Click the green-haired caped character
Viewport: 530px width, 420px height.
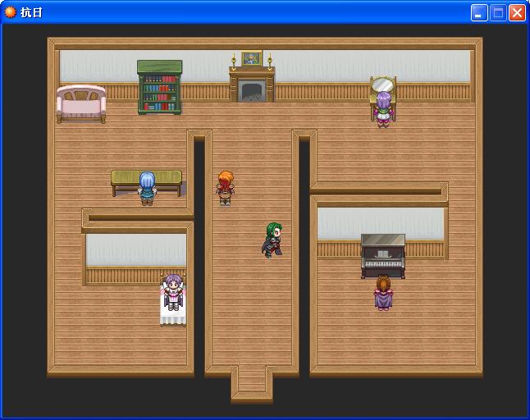tap(272, 240)
